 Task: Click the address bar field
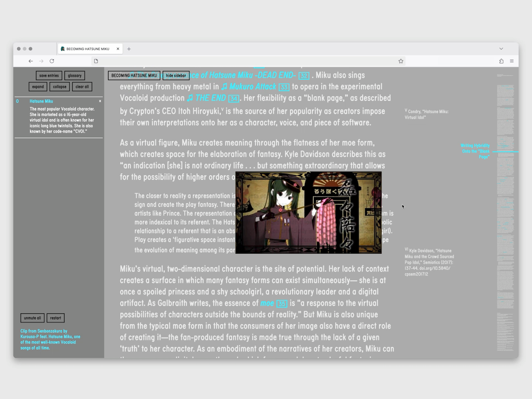click(x=248, y=61)
